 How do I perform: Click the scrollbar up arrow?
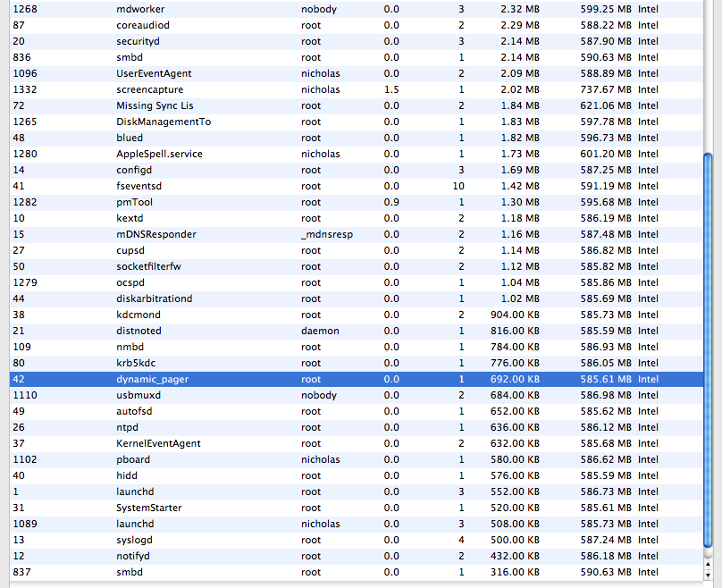point(709,564)
